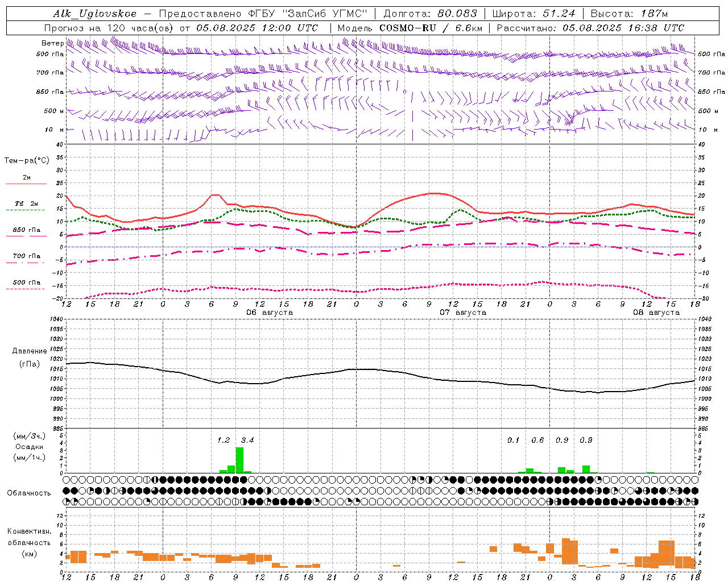Click the 'Высота: 187м' elevation text

click(x=629, y=14)
